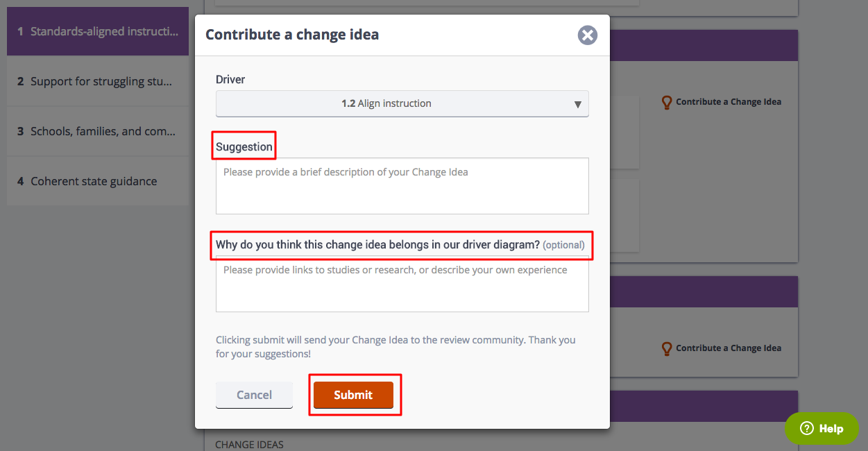
Task: Click the upper lightbulb icon beside Contribute a Change Idea
Action: pos(667,102)
